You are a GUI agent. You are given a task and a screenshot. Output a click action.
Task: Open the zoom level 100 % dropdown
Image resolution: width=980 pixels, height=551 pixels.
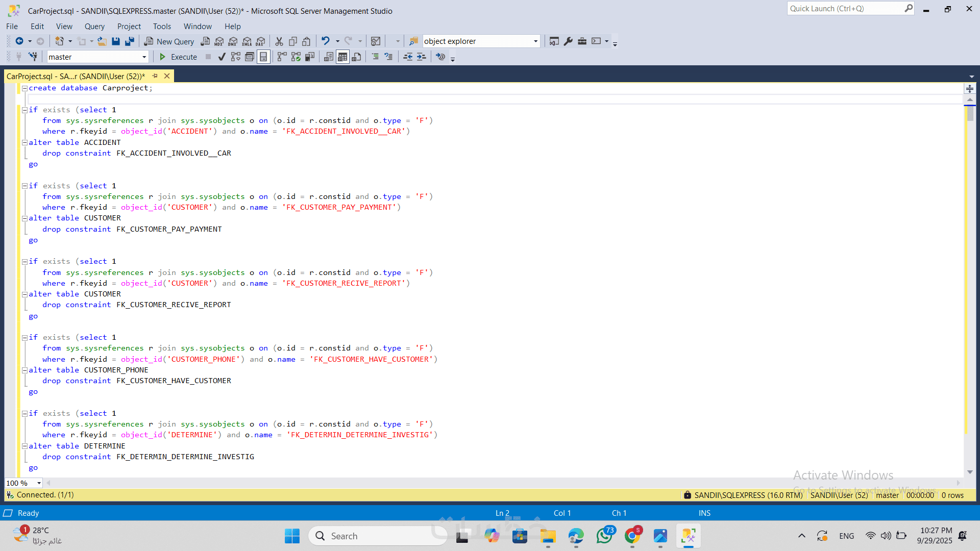coord(39,483)
